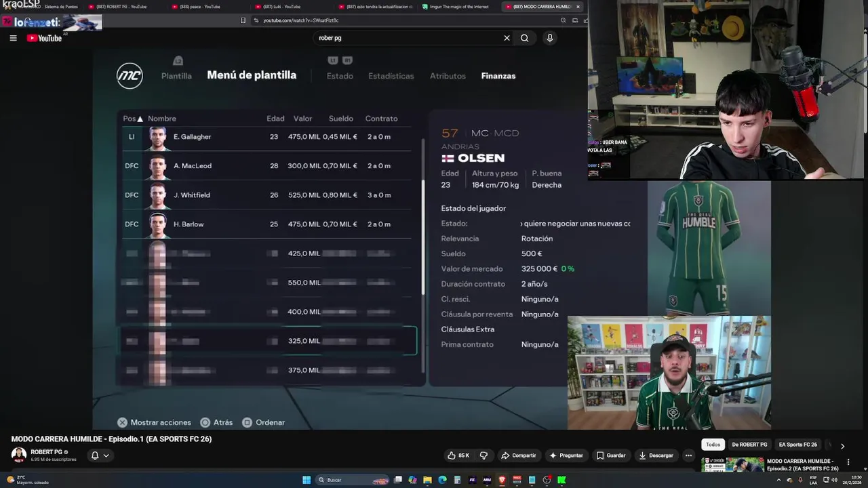Click the Valor column header

point(302,119)
